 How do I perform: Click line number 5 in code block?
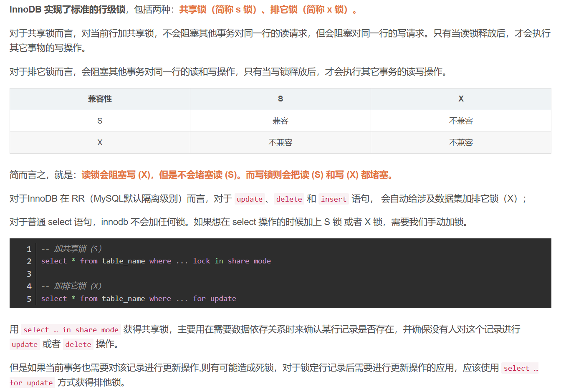[29, 299]
